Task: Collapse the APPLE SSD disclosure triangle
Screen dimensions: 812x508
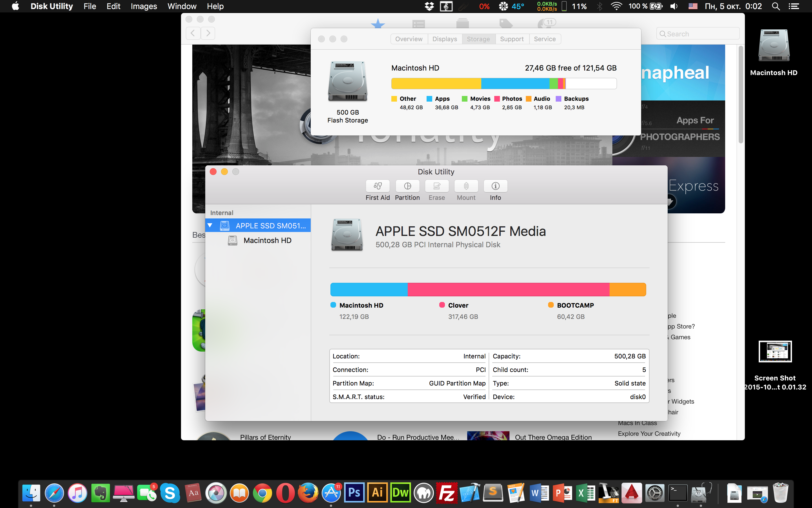Action: 210,225
